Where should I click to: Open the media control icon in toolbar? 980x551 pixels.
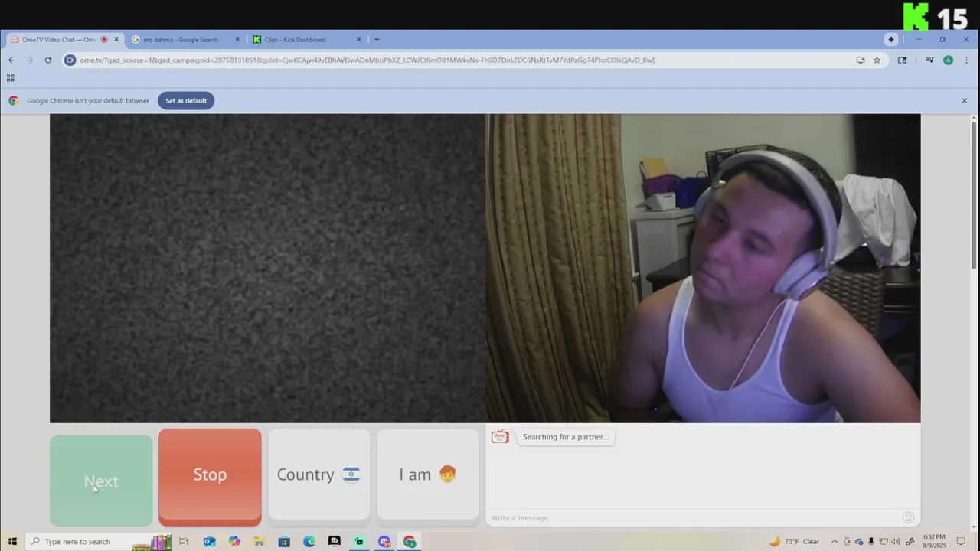click(929, 60)
